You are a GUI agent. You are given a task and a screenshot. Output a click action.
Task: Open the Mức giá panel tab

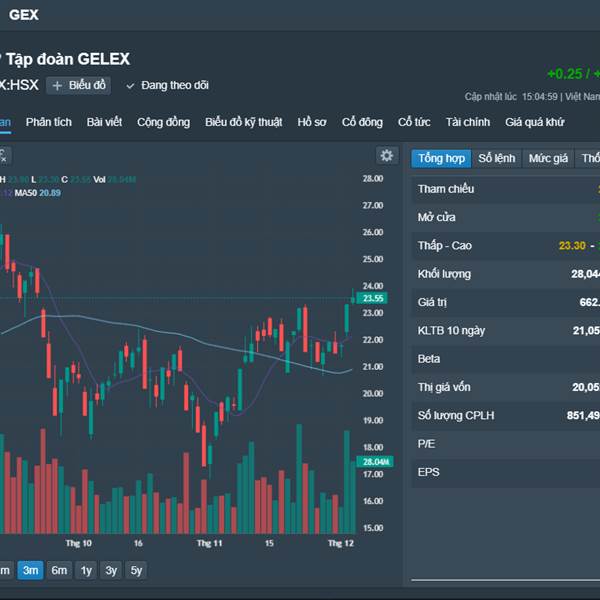[x=548, y=158]
